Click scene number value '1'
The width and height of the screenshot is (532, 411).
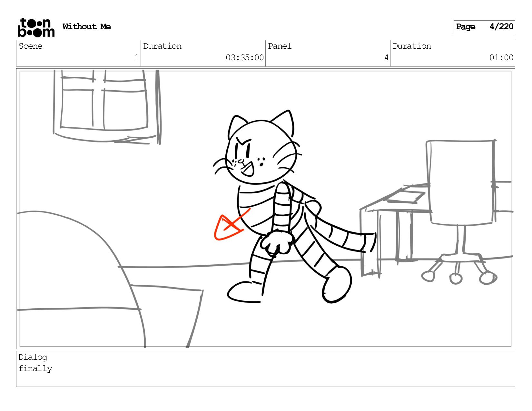tap(136, 58)
